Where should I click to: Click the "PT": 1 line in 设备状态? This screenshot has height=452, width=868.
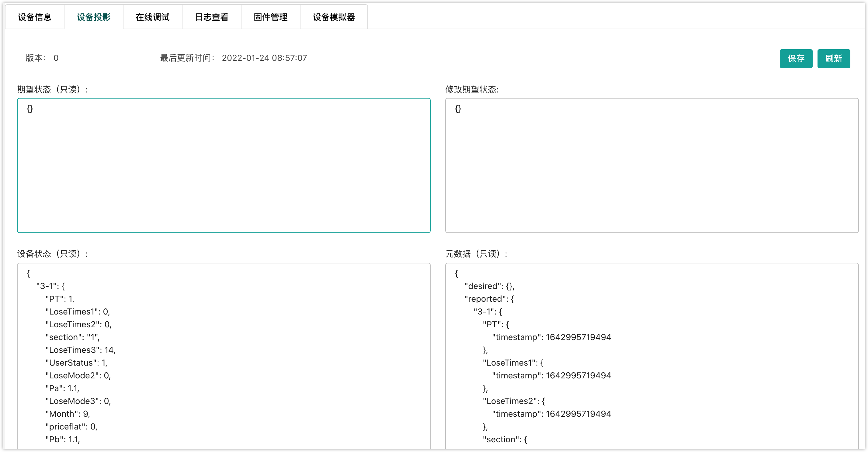click(x=60, y=299)
